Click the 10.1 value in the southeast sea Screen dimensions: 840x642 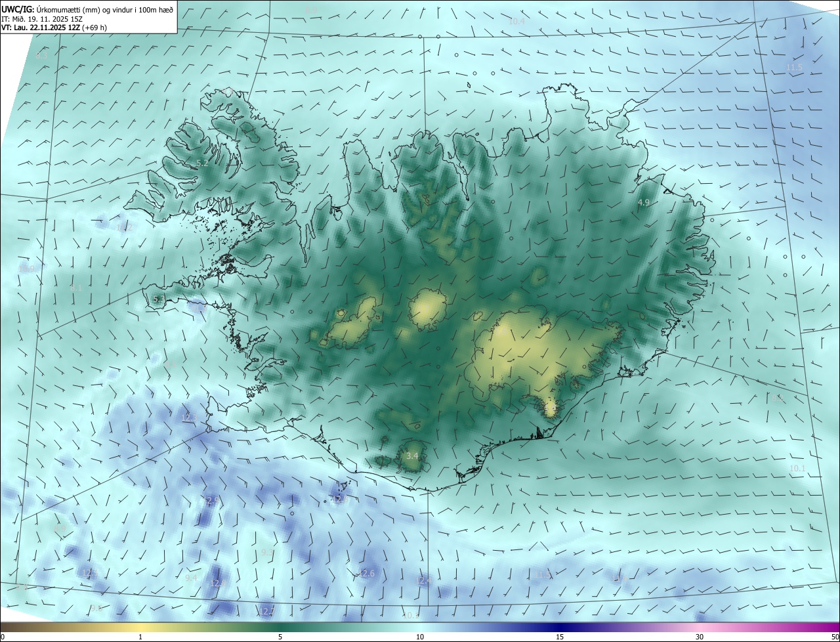click(x=797, y=468)
